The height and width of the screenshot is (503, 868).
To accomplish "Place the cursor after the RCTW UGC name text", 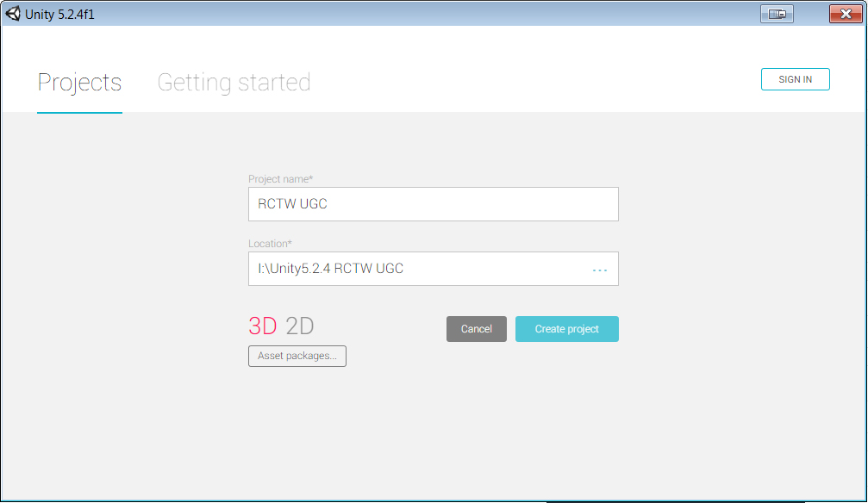I will pos(328,203).
